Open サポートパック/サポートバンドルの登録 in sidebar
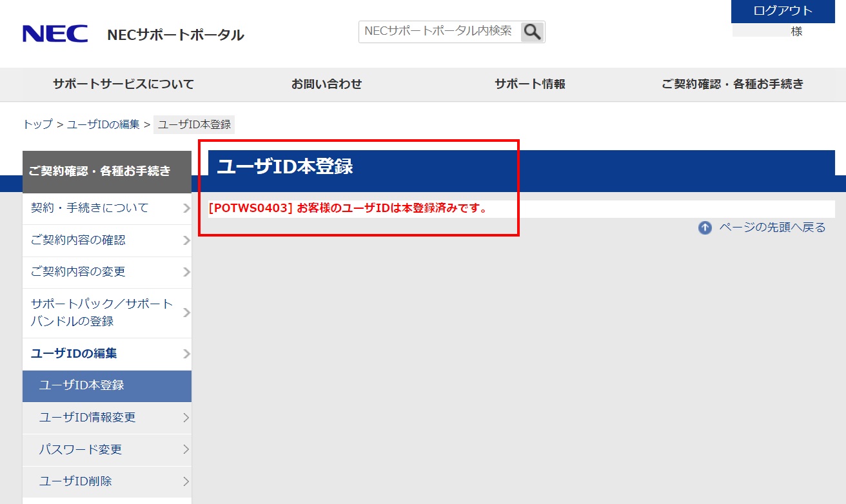Image resolution: width=846 pixels, height=504 pixels. coord(106,313)
